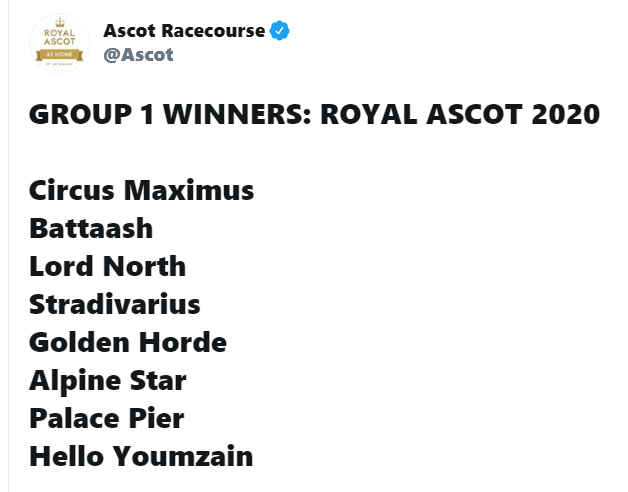Image resolution: width=628 pixels, height=492 pixels.
Task: Click the Battaash line
Action: (x=91, y=228)
